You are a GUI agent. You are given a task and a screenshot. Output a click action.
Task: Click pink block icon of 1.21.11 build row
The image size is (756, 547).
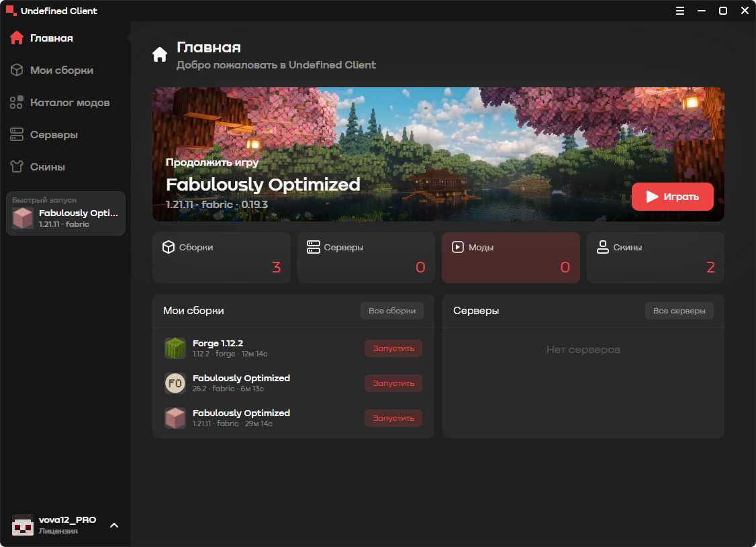[x=175, y=418]
